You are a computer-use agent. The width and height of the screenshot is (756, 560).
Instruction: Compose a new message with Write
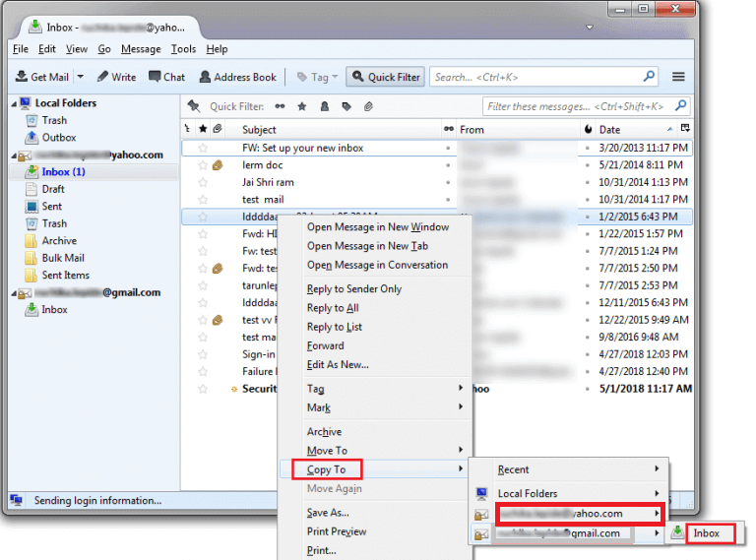(x=116, y=77)
